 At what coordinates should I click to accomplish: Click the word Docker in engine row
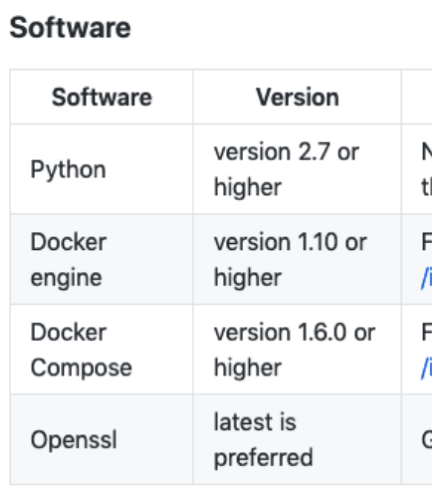68,242
